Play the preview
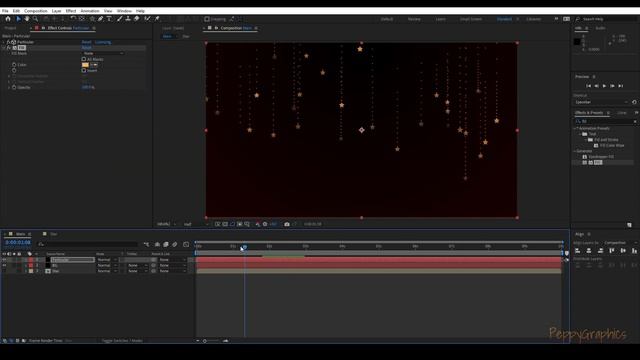The height and width of the screenshot is (360, 640). [604, 86]
